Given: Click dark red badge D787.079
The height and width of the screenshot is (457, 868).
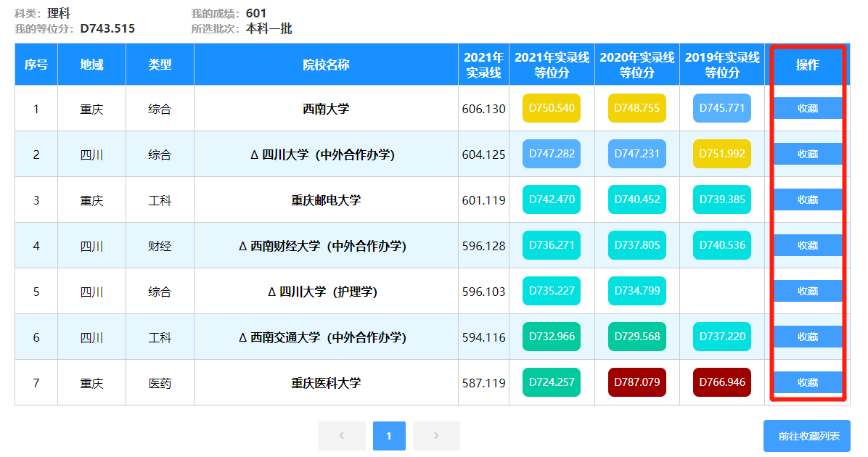Looking at the screenshot, I should click(x=636, y=382).
